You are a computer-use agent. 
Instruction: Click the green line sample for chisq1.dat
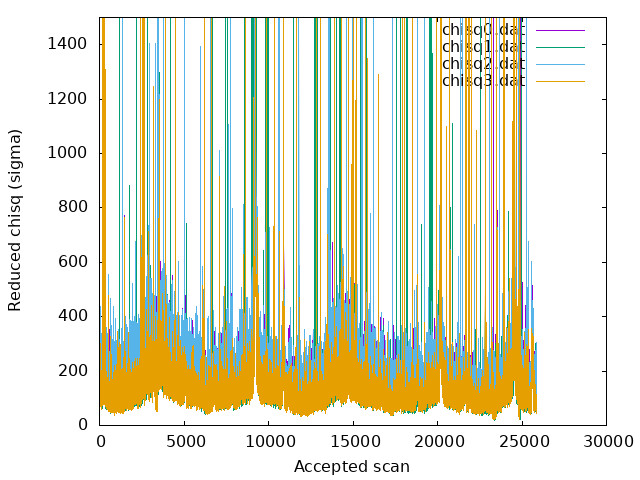(x=560, y=47)
